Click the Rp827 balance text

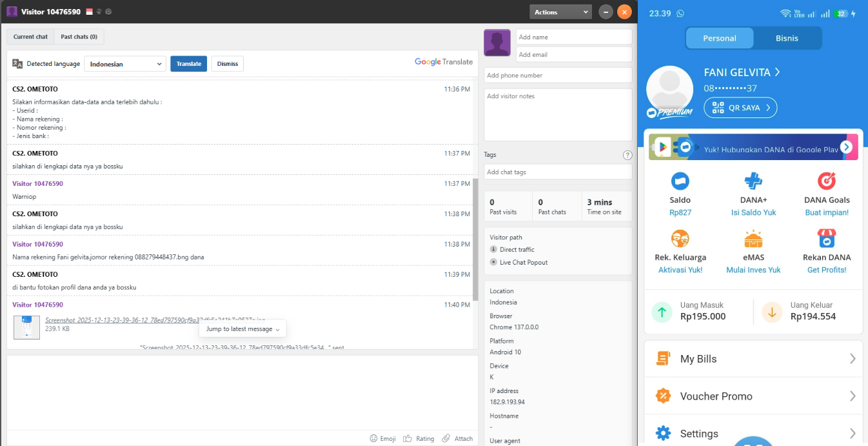click(680, 212)
